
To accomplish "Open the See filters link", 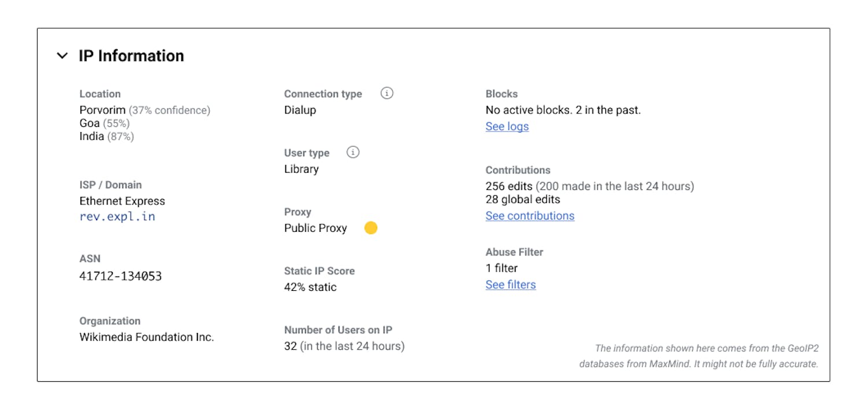I will tap(510, 284).
